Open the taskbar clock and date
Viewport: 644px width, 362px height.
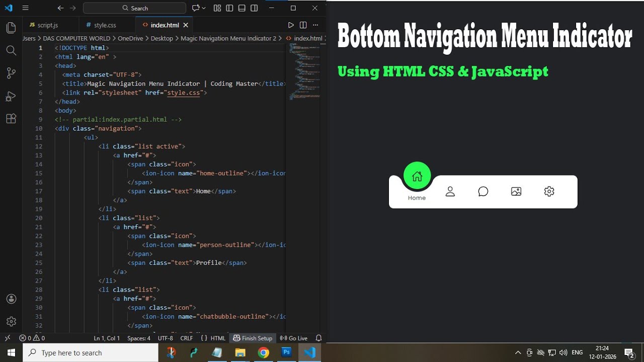[x=602, y=352]
